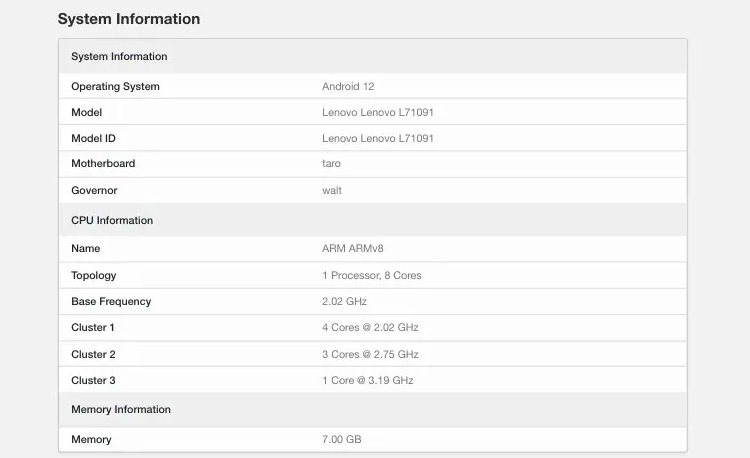Image resolution: width=750 pixels, height=458 pixels.
Task: Click the Base Frequency label
Action: point(111,302)
